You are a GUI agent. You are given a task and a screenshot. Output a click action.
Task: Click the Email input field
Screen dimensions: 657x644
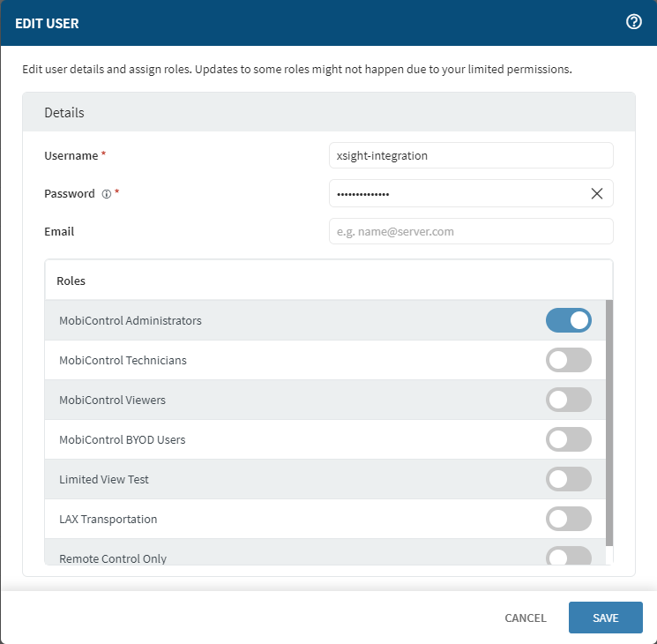point(470,232)
